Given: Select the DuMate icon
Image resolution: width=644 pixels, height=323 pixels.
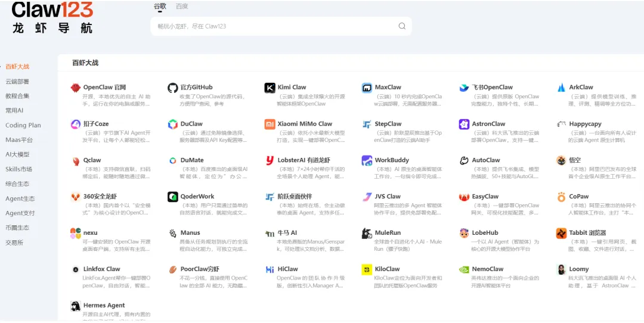Looking at the screenshot, I should 173,160.
